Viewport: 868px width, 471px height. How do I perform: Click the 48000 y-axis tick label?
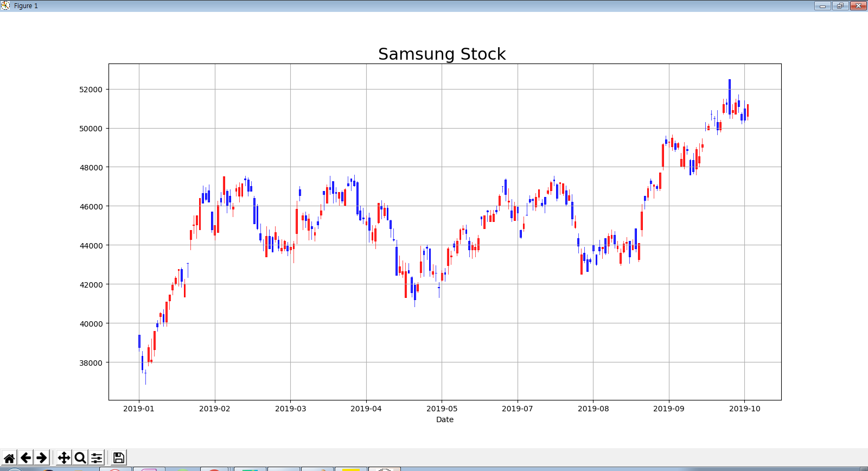(91, 168)
